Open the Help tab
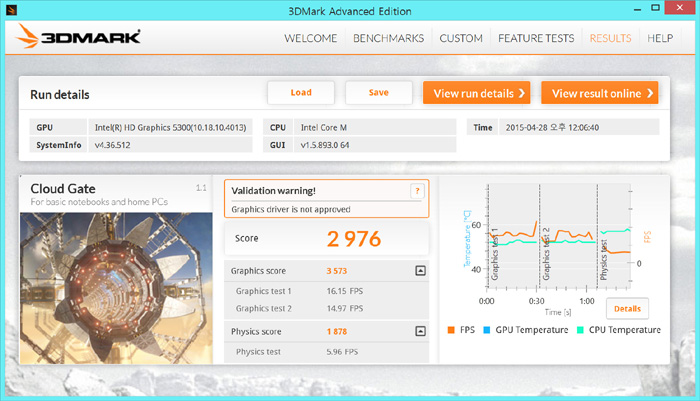Viewport: 700px width, 401px height. pyautogui.click(x=660, y=38)
